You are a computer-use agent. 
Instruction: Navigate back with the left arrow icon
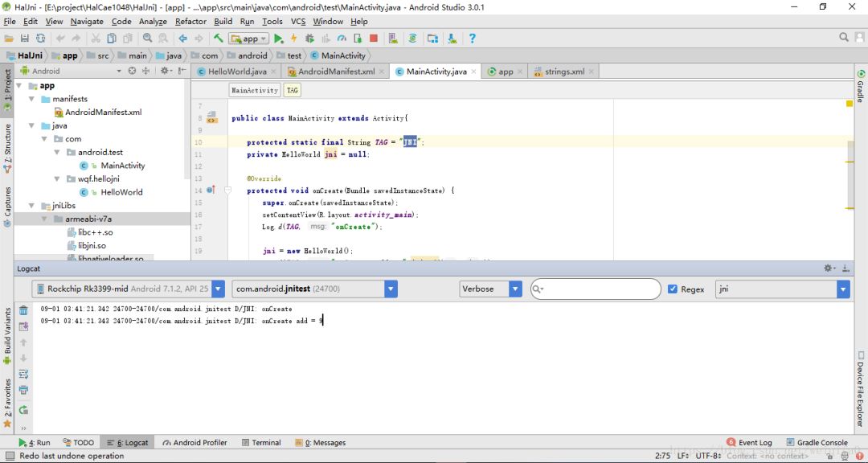pyautogui.click(x=182, y=39)
